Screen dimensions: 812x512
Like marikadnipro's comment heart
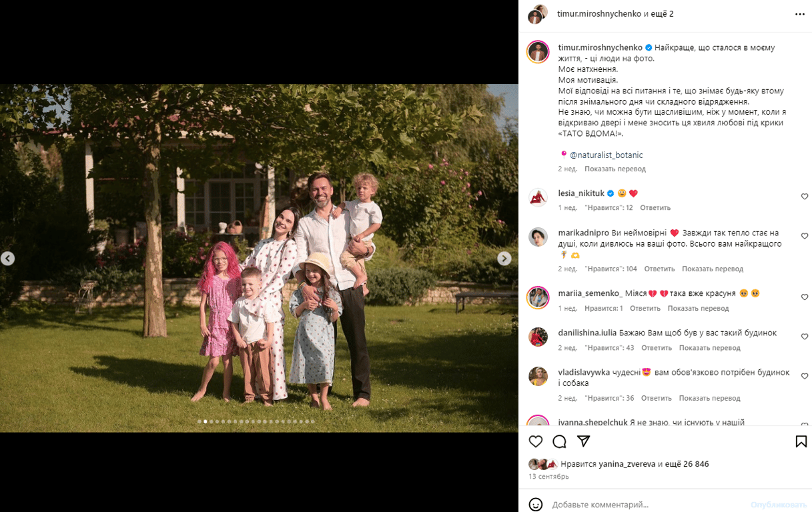click(x=805, y=236)
